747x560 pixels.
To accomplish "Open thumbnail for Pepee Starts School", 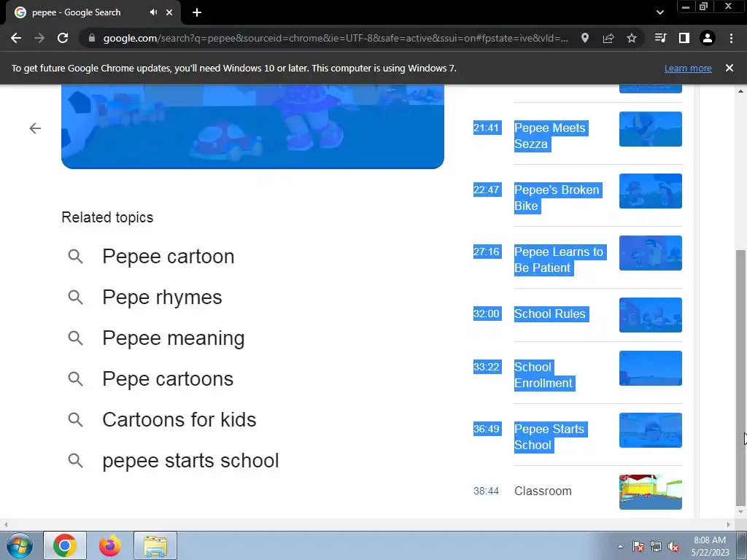I will (x=650, y=430).
